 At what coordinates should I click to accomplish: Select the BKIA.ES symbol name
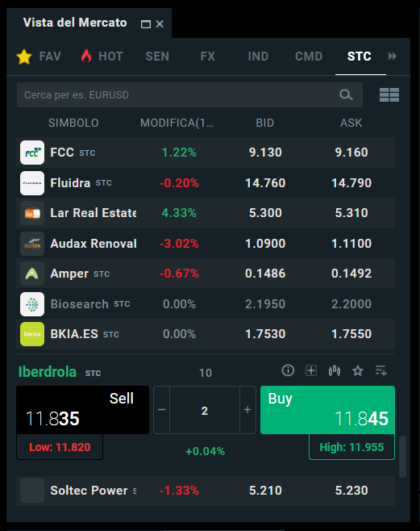74,334
